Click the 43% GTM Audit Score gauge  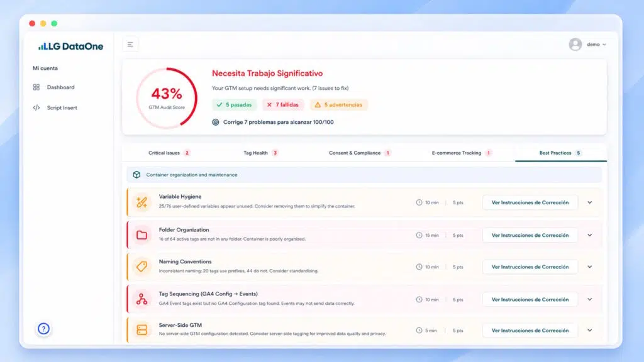click(x=166, y=98)
